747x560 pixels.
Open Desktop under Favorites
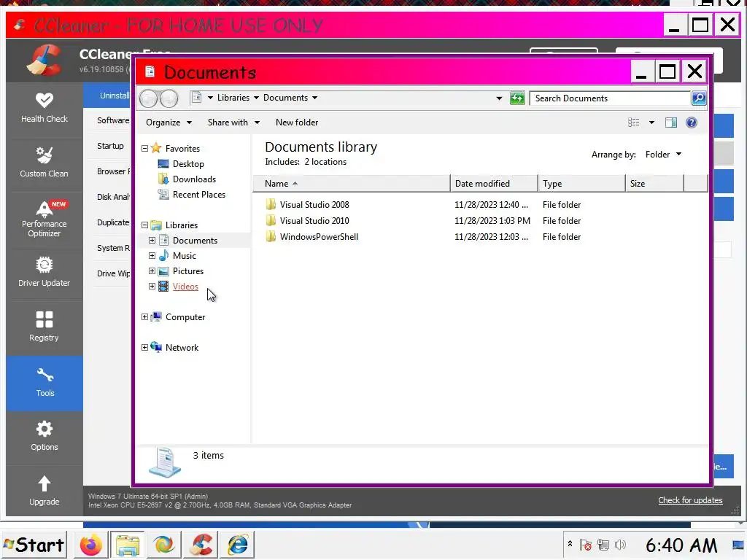181,164
